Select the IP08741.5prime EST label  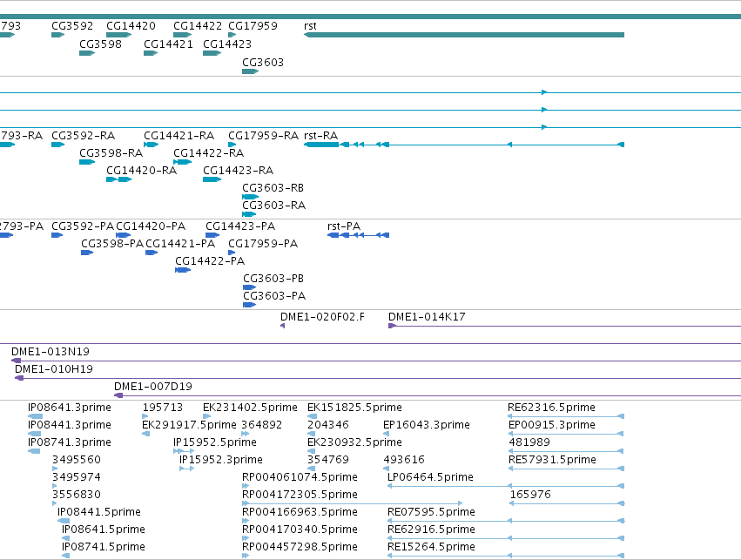pos(103,547)
